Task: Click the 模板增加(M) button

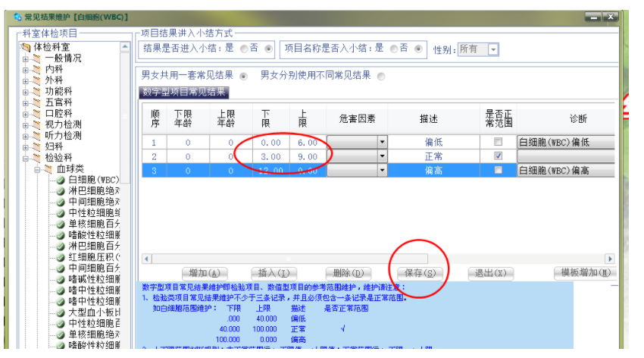Action: [x=585, y=273]
